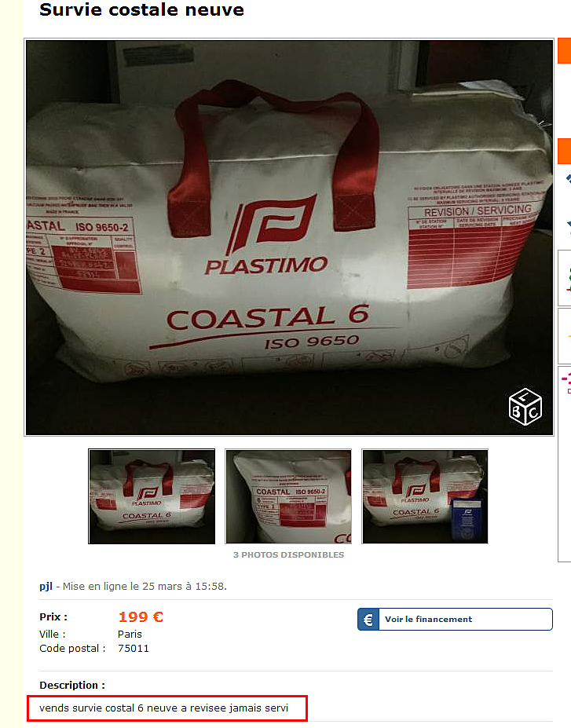
Task: Click the orange button at the top right edge
Action: tap(565, 51)
